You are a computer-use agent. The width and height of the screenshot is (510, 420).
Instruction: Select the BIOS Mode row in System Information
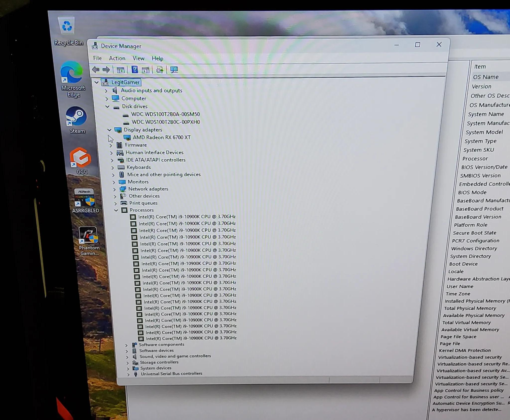tap(472, 192)
